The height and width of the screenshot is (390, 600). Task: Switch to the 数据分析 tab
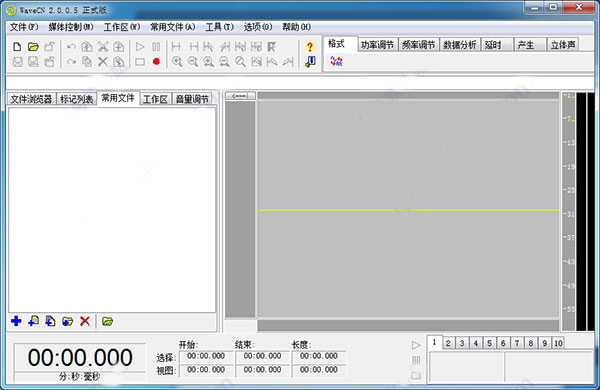click(460, 45)
